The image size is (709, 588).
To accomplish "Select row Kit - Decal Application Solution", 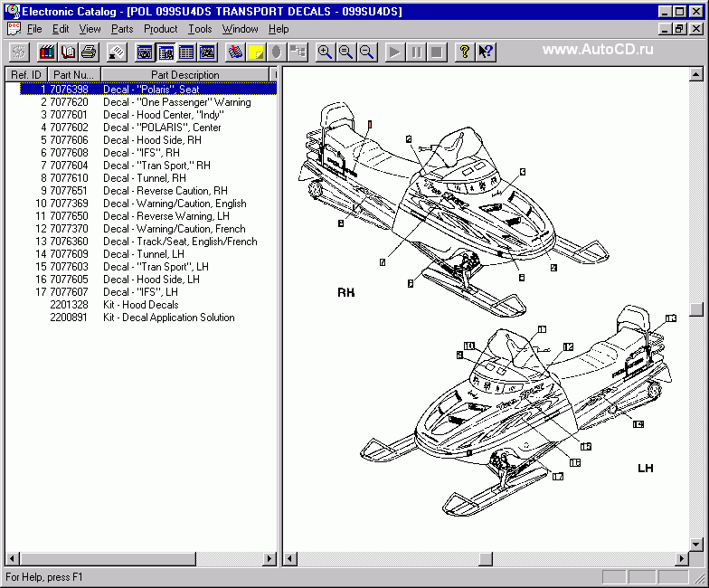I will (x=148, y=317).
